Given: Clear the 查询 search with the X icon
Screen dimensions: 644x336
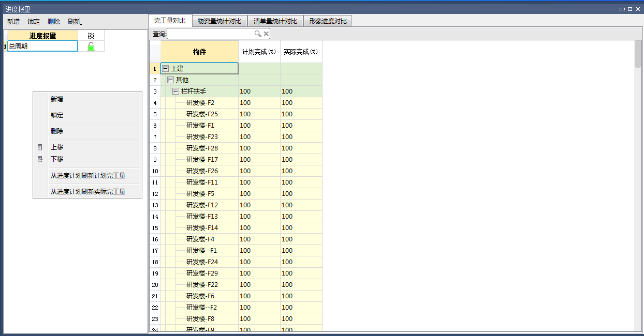Looking at the screenshot, I should pos(266,34).
